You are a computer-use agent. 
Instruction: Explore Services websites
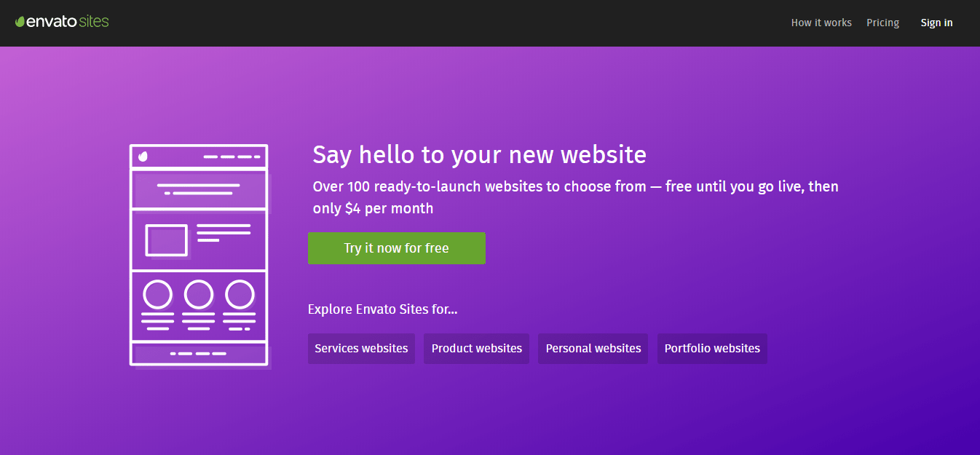pyautogui.click(x=361, y=349)
